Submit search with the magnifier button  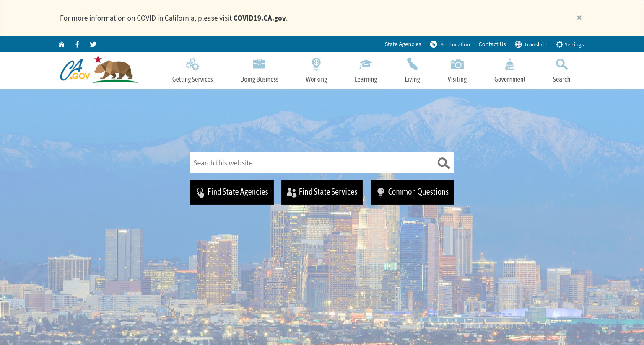tap(444, 163)
